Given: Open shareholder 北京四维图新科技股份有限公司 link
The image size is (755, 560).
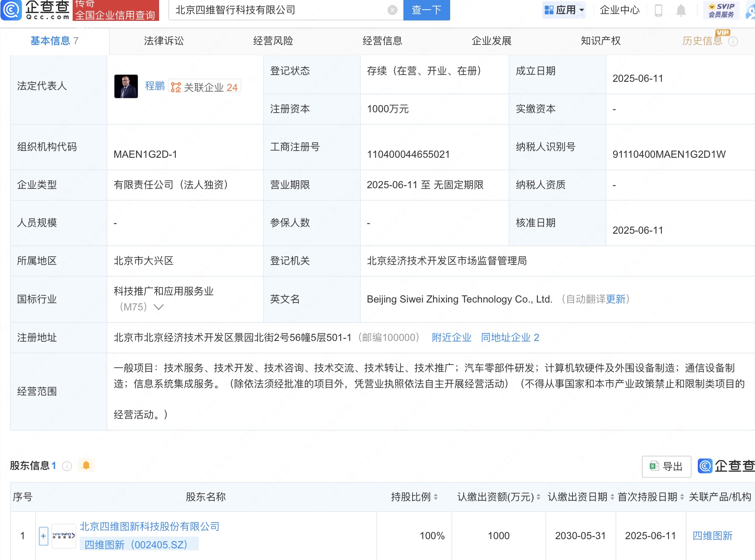Looking at the screenshot, I should point(149,527).
